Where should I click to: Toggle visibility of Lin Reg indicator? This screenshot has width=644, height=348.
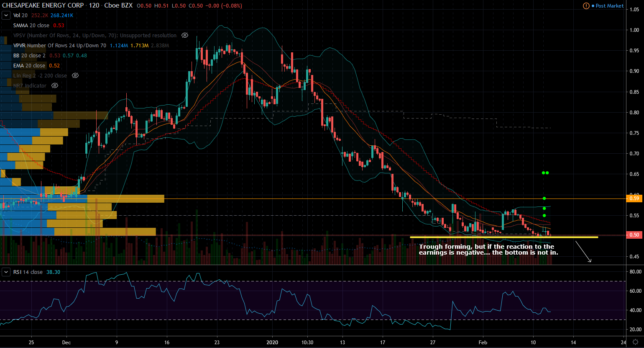point(75,76)
